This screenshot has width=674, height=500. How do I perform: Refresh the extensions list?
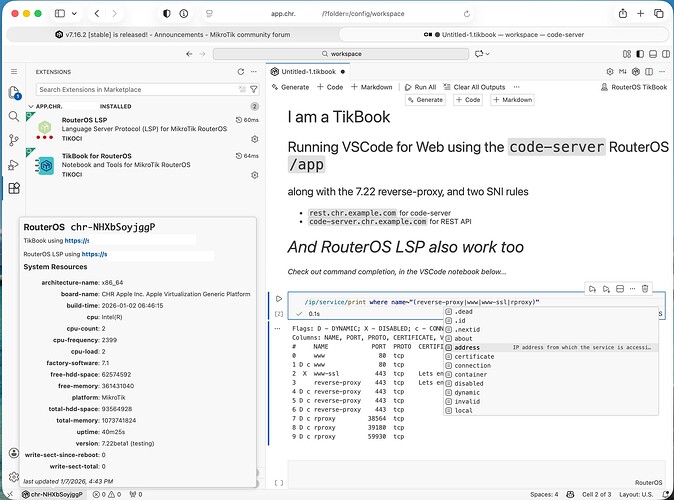pyautogui.click(x=241, y=72)
